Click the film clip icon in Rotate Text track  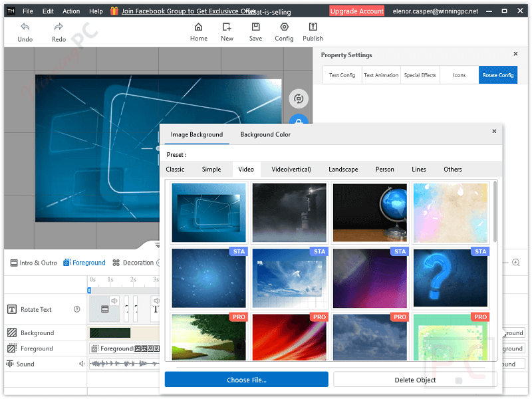tap(105, 309)
